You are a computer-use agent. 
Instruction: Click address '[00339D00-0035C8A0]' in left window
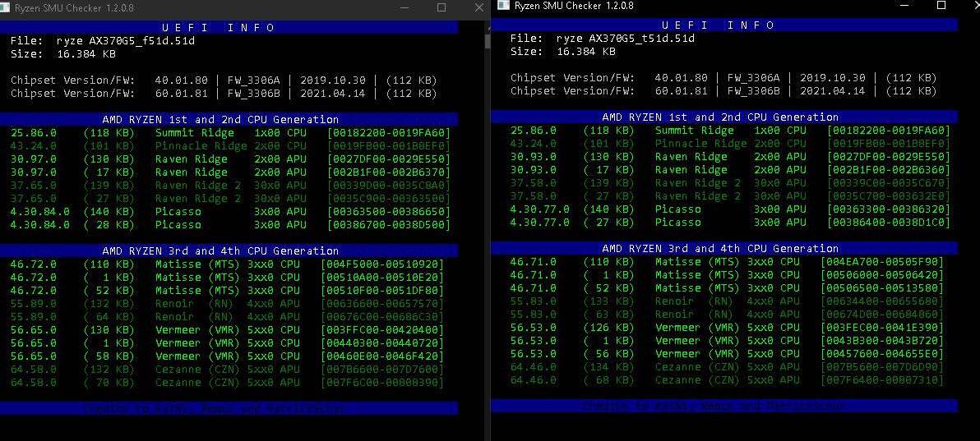[389, 185]
